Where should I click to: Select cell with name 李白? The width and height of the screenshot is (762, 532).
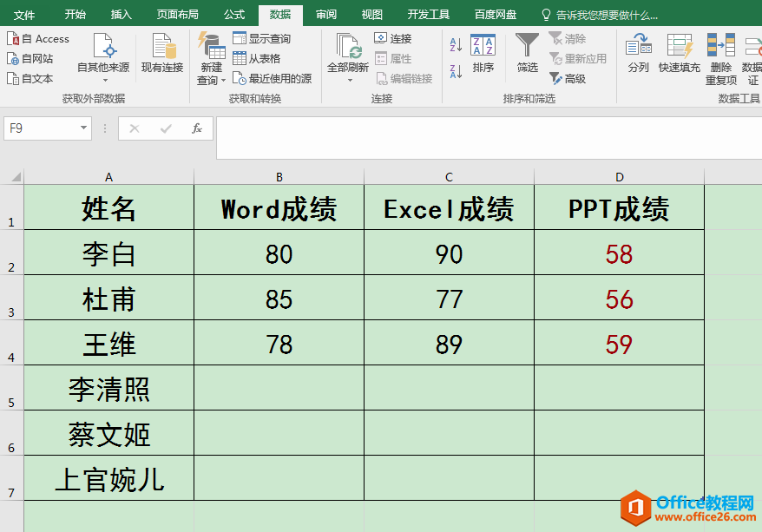[108, 253]
